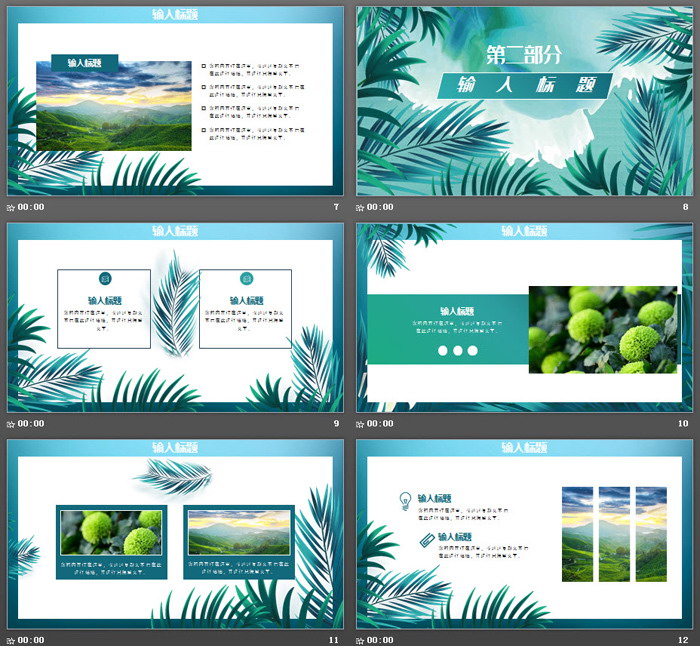Click the transition star icon under slide 12
Viewport: 700px width, 646px height.
point(361,639)
